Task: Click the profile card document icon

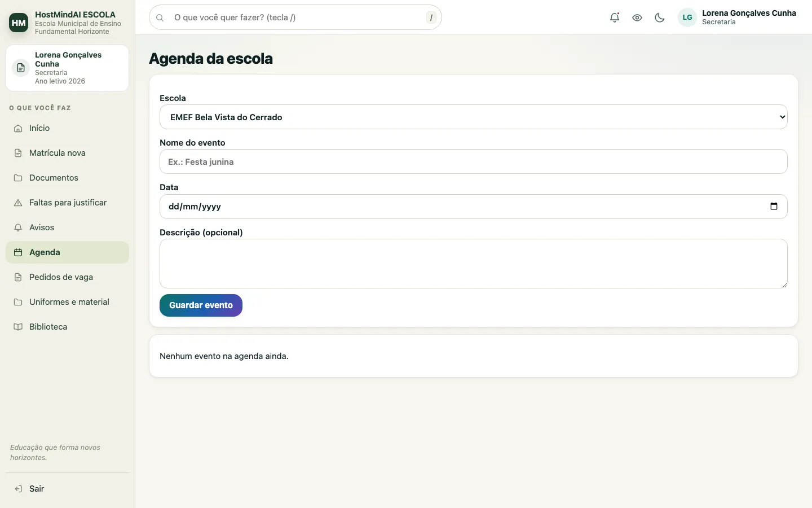Action: coord(21,68)
